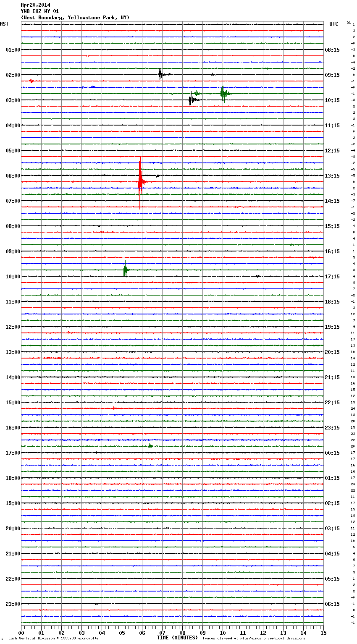Screen dimensions: 357x644
Task: Select the 04:00 MST time label
Action: [x=13, y=125]
